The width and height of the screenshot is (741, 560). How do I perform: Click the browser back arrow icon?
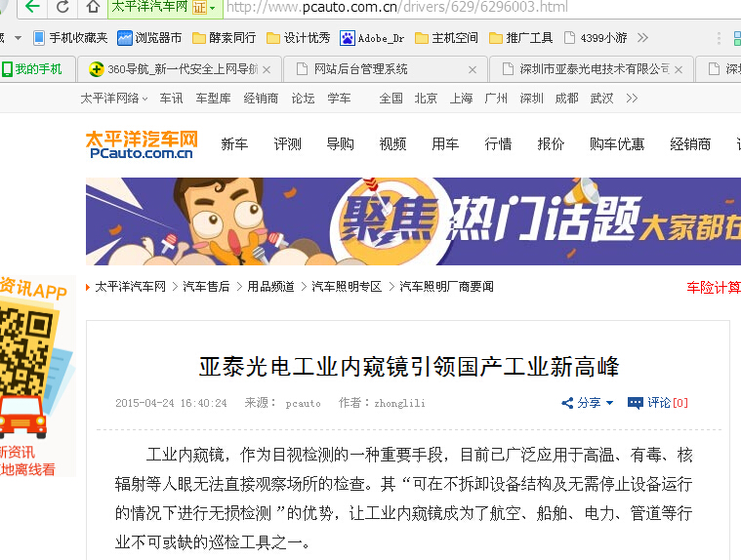tap(32, 7)
